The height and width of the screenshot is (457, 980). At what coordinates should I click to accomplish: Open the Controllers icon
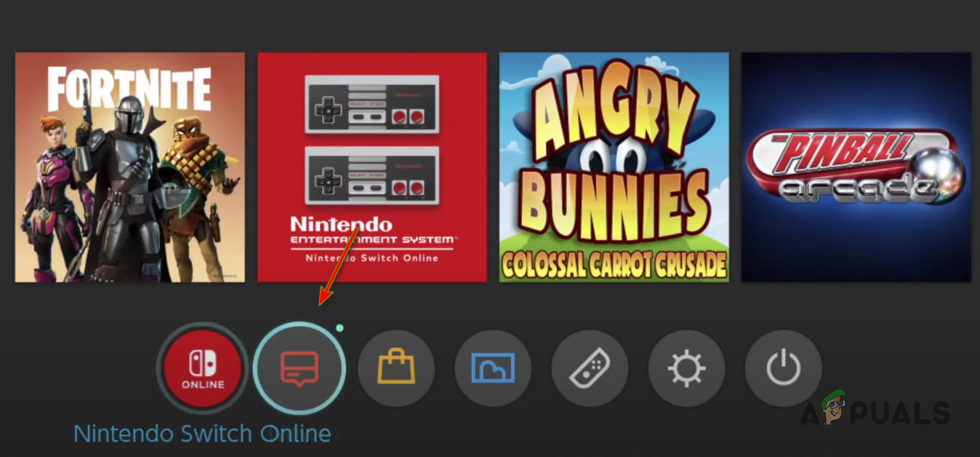coord(590,368)
